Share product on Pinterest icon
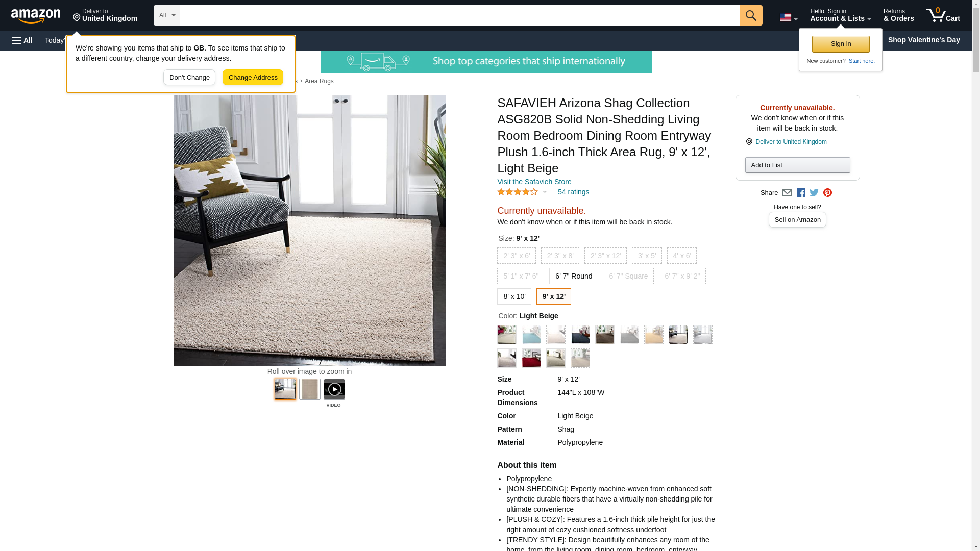The height and width of the screenshot is (551, 980). (827, 193)
